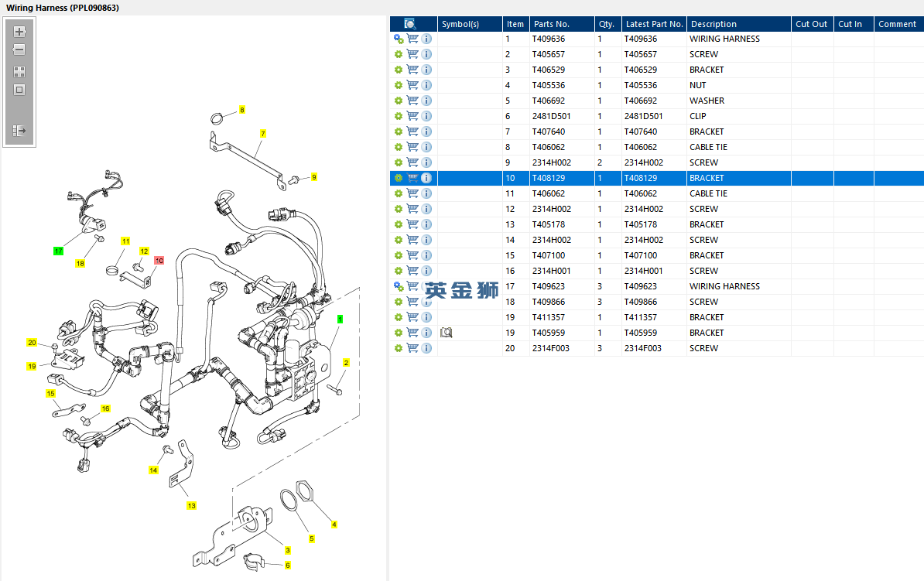Add bracket T411357 to cart
This screenshot has height=581, width=924.
point(412,317)
